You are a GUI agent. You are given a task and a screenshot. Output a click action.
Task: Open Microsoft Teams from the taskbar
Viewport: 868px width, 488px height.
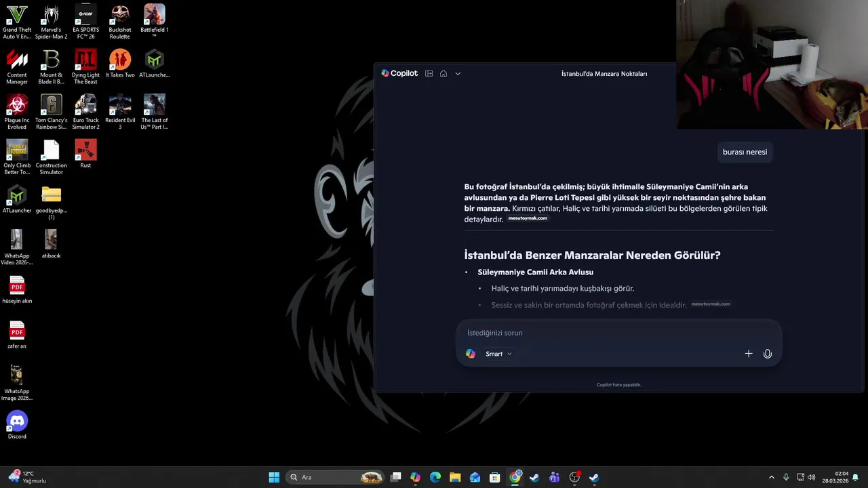[x=555, y=477]
